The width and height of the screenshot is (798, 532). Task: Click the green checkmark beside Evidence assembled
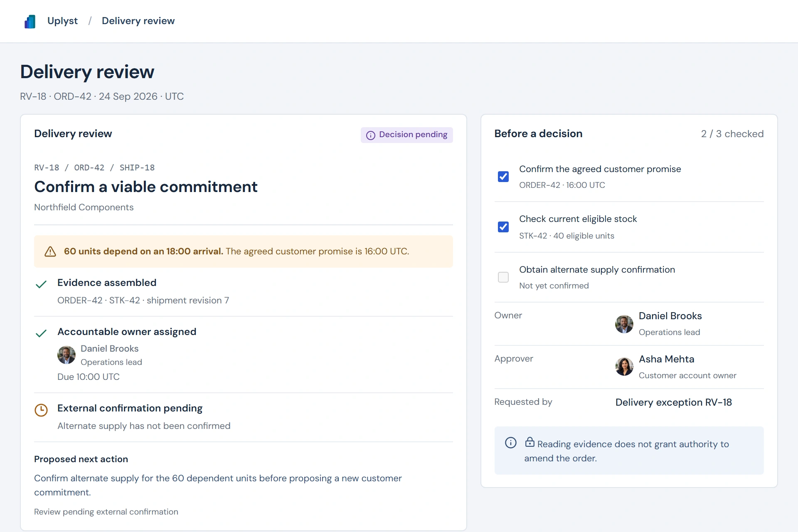coord(41,284)
